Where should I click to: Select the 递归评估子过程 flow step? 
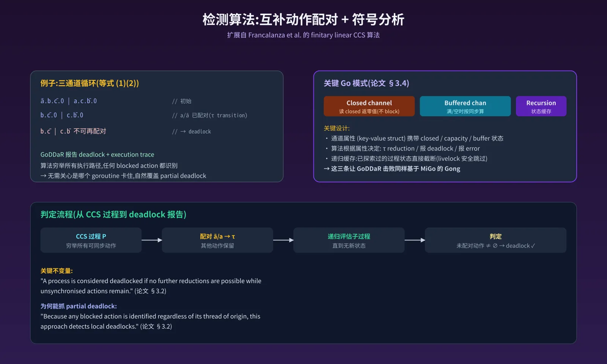349,240
